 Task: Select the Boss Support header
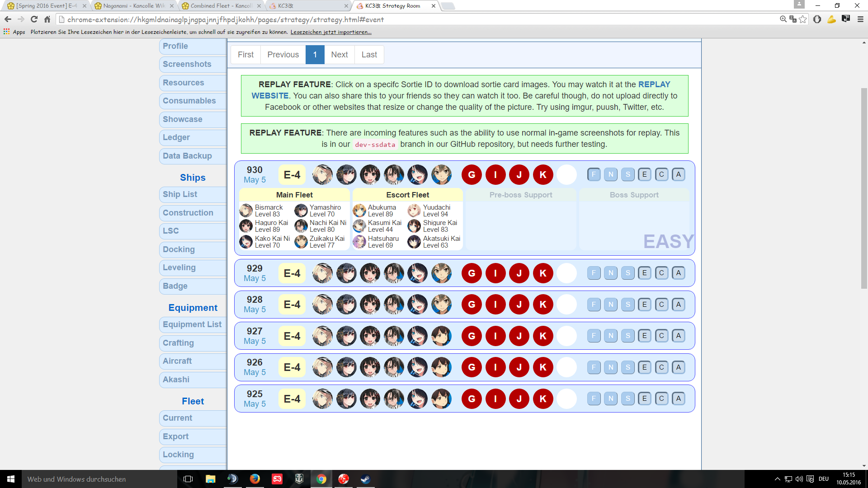634,195
